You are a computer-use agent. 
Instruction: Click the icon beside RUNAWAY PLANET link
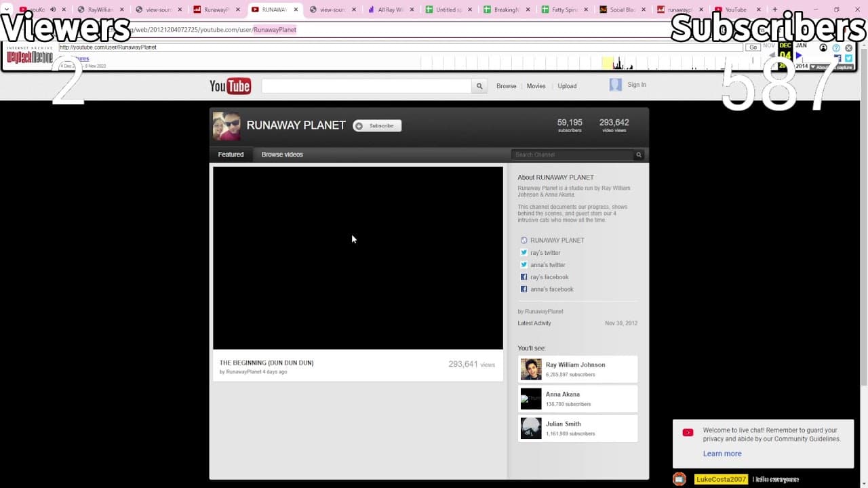click(x=524, y=240)
